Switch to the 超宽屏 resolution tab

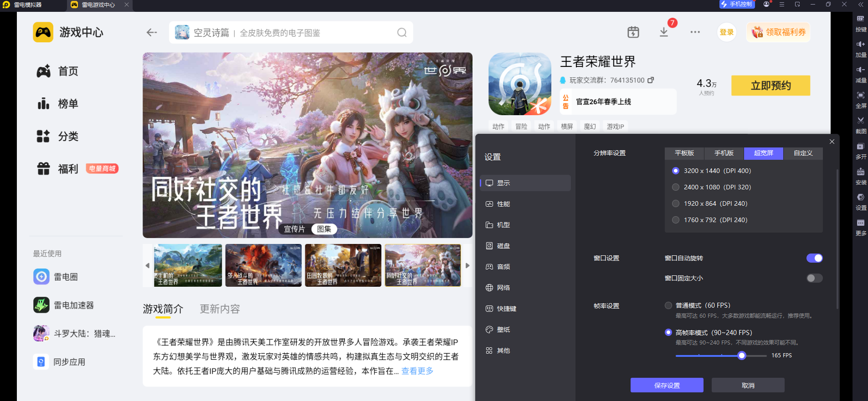tap(764, 153)
